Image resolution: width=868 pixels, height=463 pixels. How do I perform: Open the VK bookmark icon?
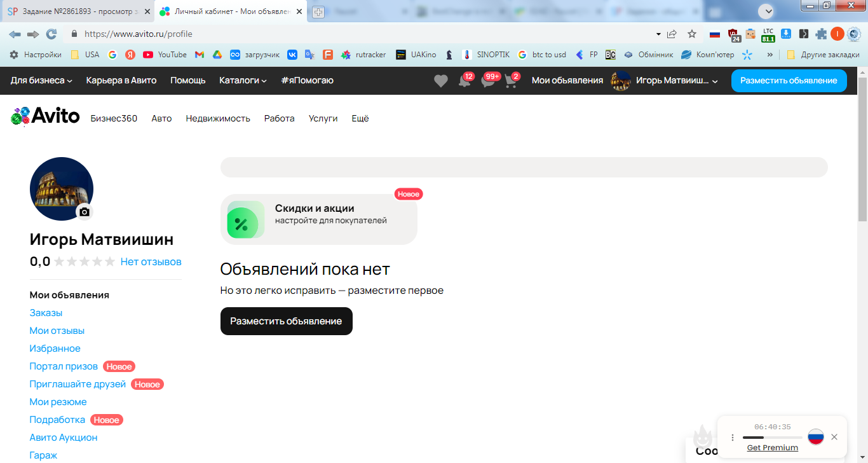coord(292,55)
